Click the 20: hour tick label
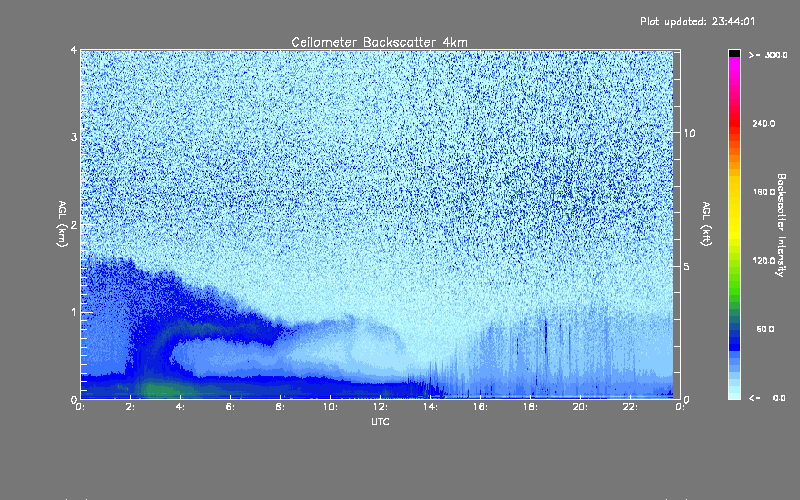The height and width of the screenshot is (500, 800). (x=580, y=407)
